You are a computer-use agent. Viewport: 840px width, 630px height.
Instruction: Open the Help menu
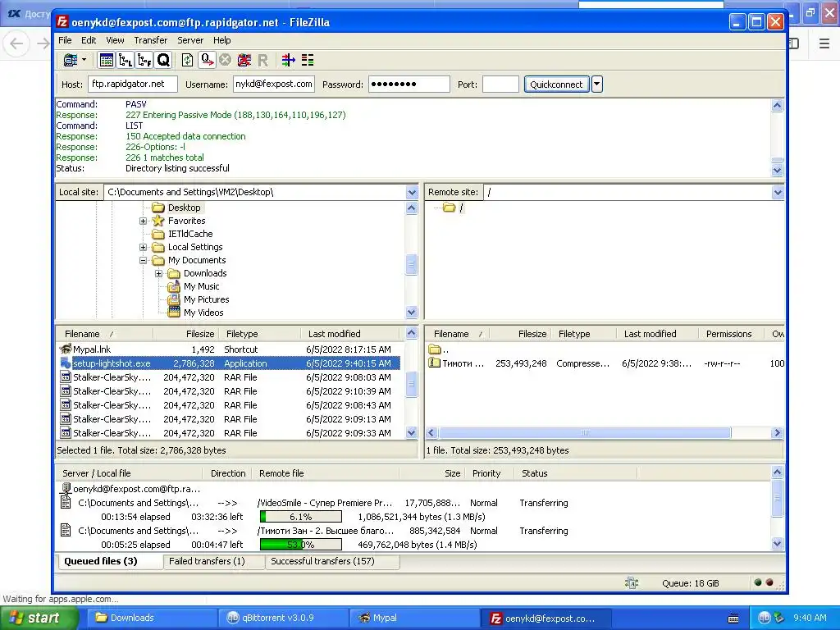tap(221, 40)
